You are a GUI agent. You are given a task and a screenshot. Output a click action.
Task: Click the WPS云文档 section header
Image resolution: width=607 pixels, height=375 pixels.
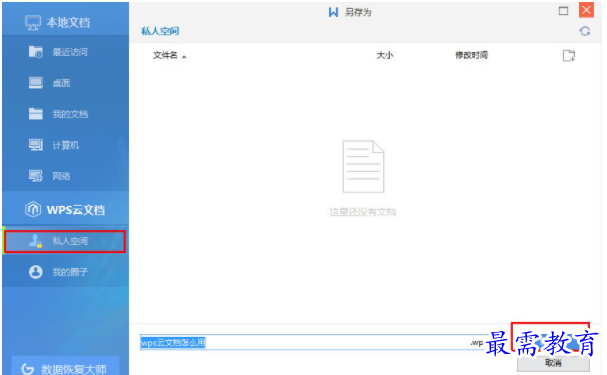coord(65,210)
